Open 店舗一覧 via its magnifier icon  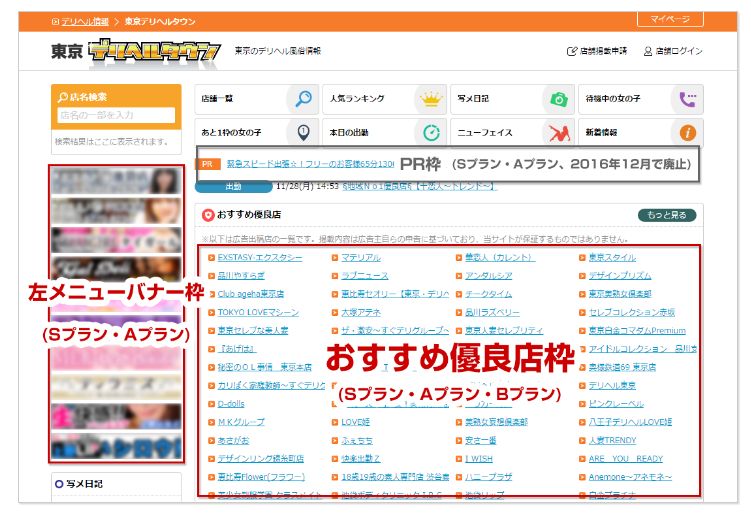coord(303,99)
